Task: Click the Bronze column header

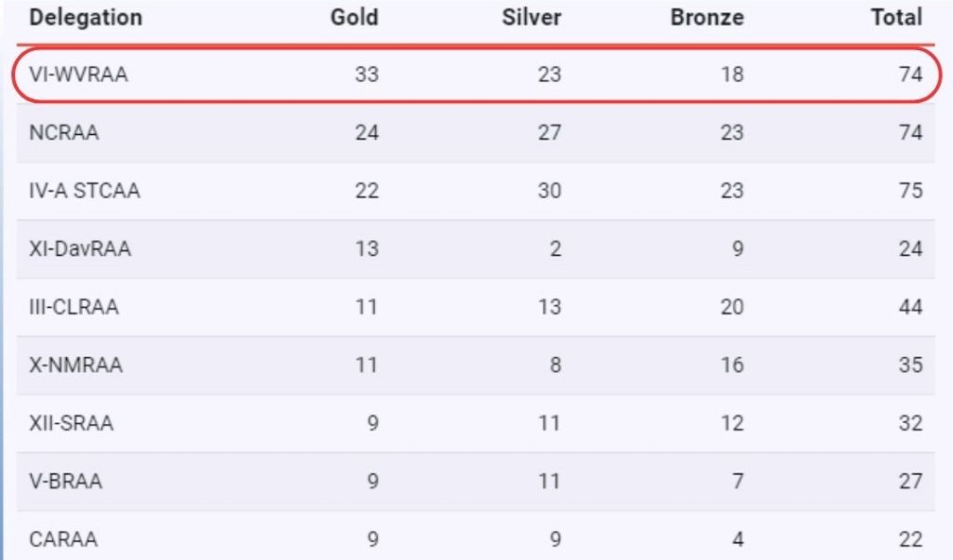Action: (x=707, y=17)
